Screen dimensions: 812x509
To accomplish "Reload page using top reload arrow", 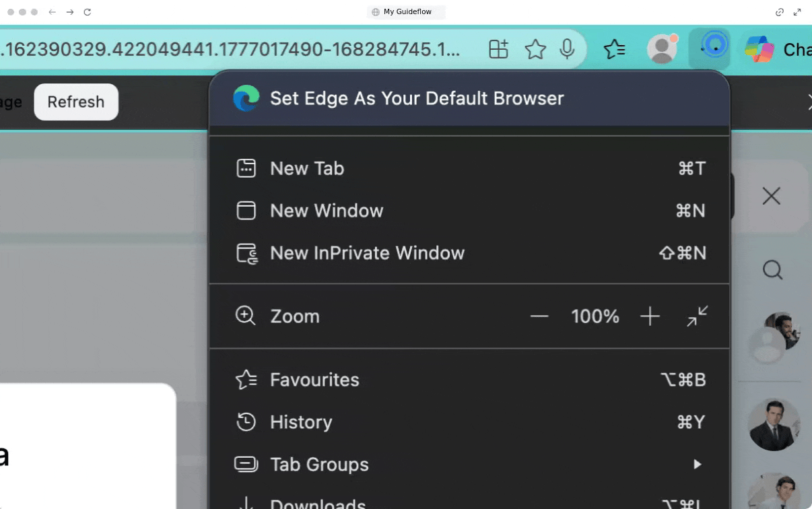I will point(87,12).
